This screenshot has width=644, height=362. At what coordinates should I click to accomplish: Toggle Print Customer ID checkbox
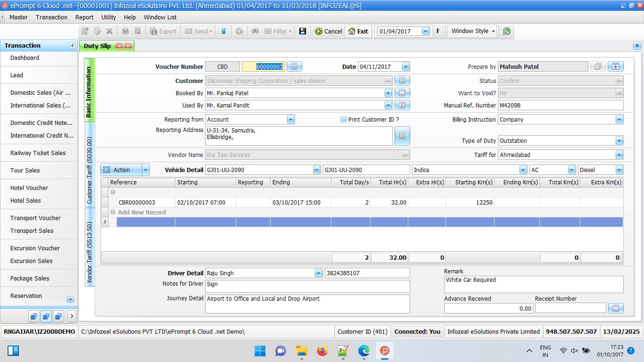click(344, 119)
